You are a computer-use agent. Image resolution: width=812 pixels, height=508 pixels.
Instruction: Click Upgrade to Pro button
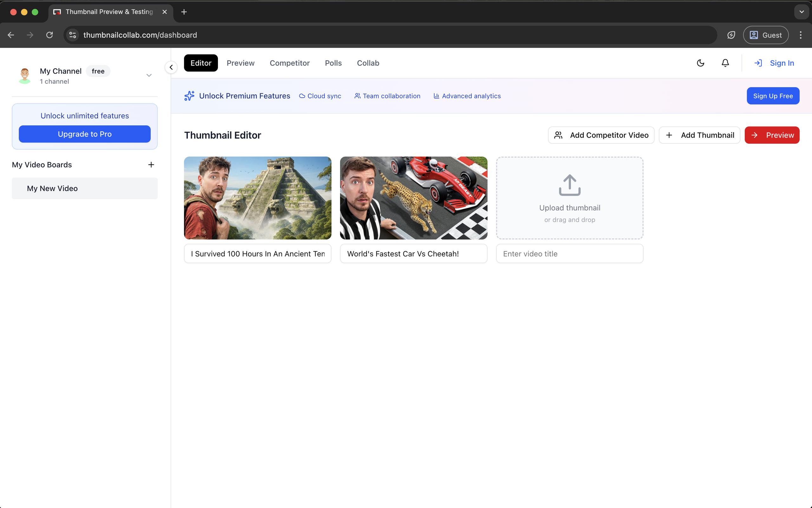[x=85, y=134]
